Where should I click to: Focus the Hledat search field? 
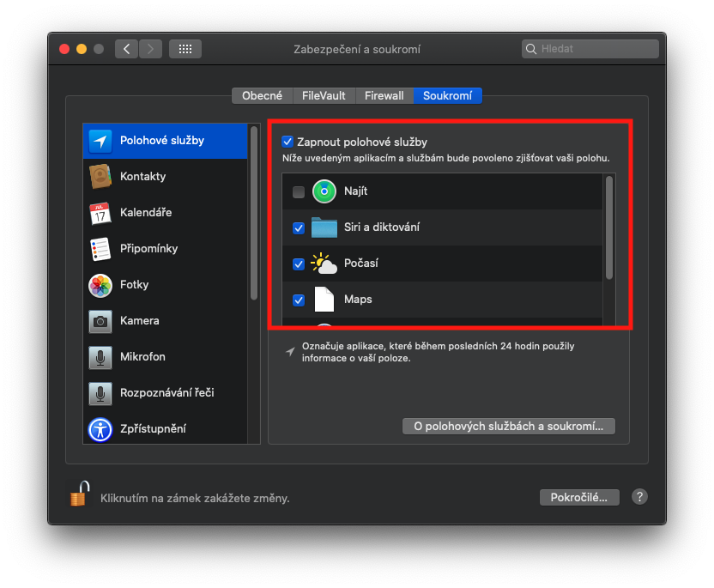590,49
